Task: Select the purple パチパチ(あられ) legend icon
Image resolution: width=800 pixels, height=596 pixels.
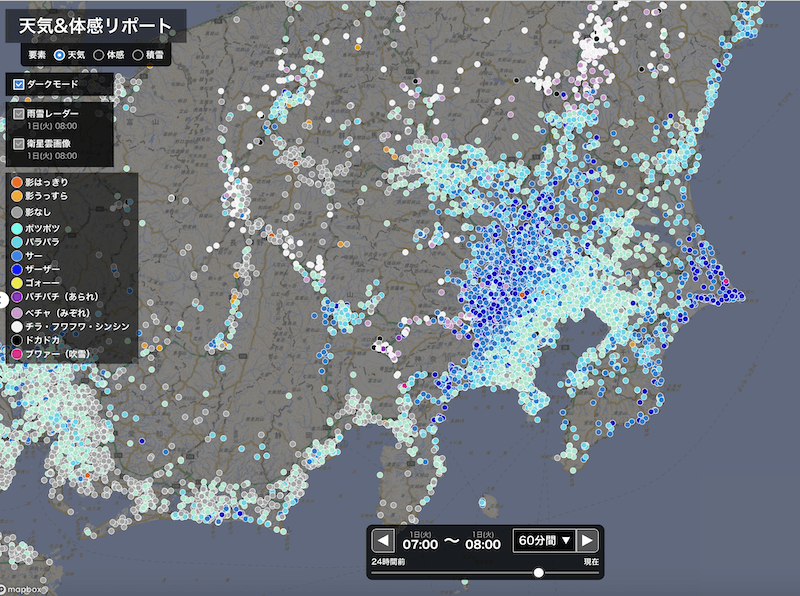Action: [16, 298]
